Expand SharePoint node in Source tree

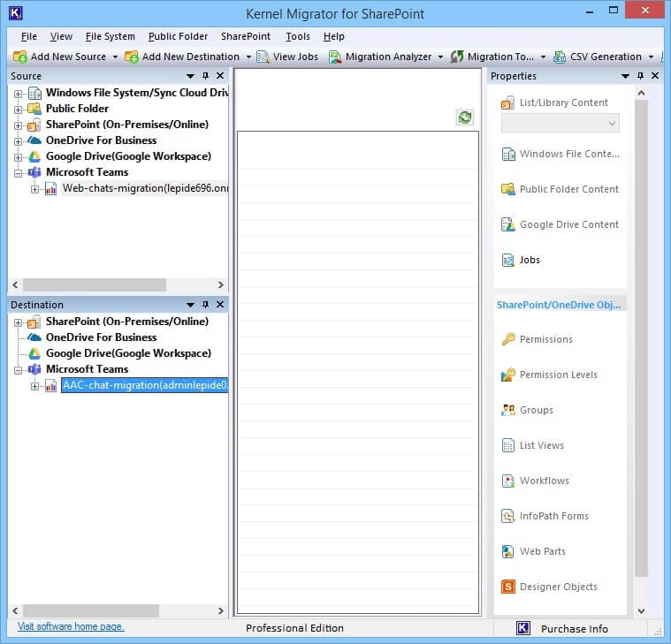[x=18, y=125]
